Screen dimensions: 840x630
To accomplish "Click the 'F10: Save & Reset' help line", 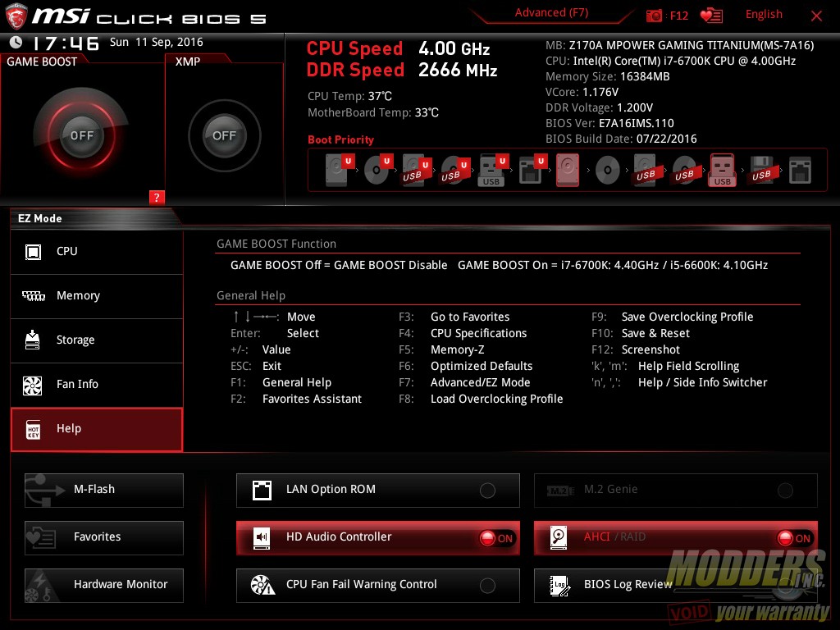I will click(640, 333).
